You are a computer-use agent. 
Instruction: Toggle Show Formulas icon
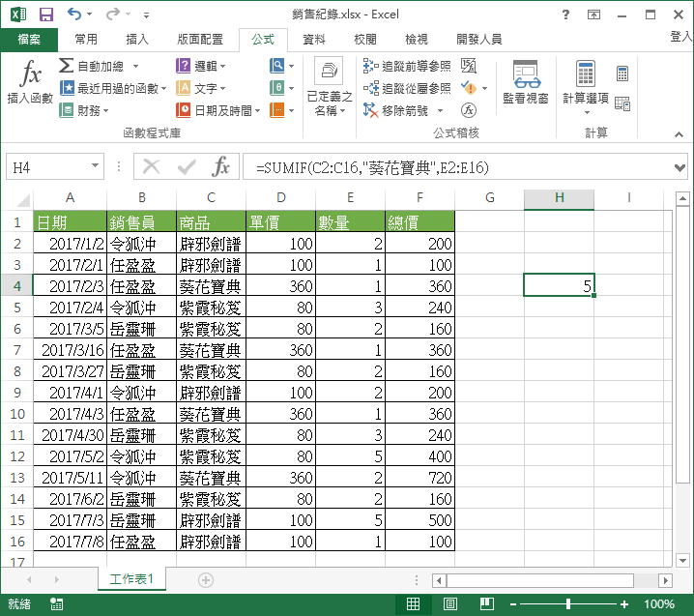coord(468,66)
